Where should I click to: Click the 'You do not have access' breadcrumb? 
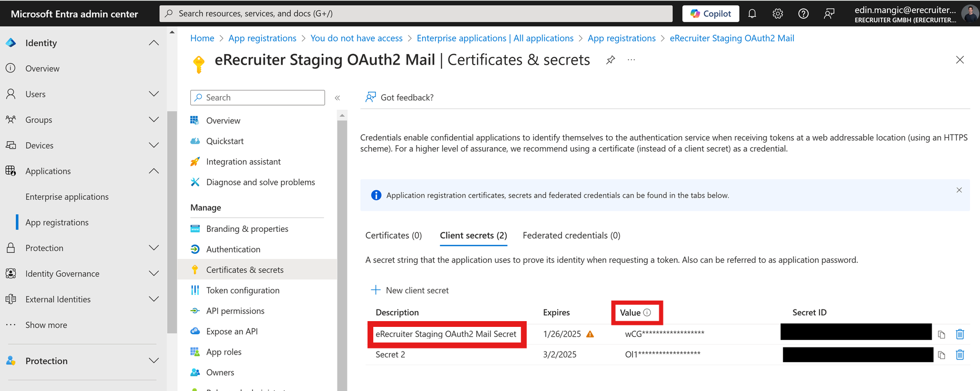[x=356, y=38]
